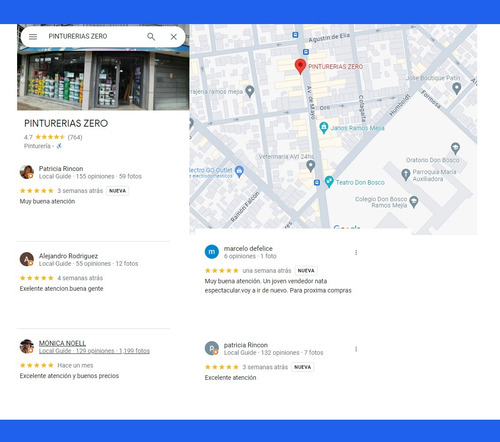
Task: Click Patricia Rincon's profile photo
Action: [27, 172]
